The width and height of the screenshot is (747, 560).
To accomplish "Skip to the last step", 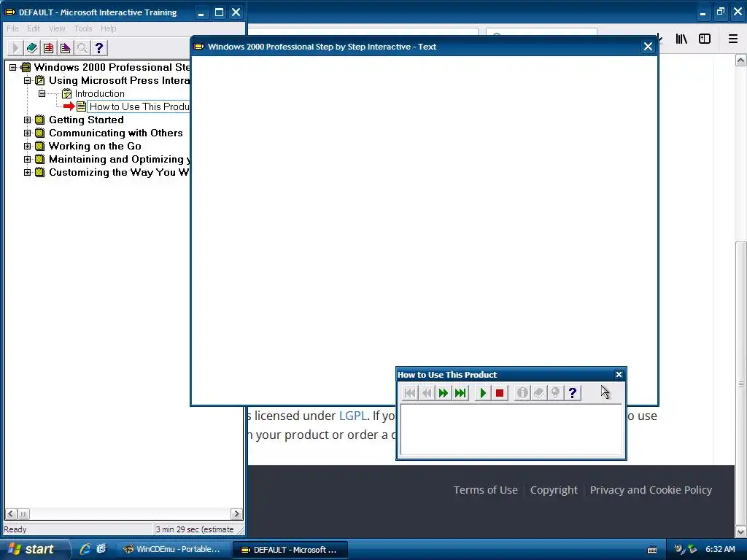I will pos(460,393).
